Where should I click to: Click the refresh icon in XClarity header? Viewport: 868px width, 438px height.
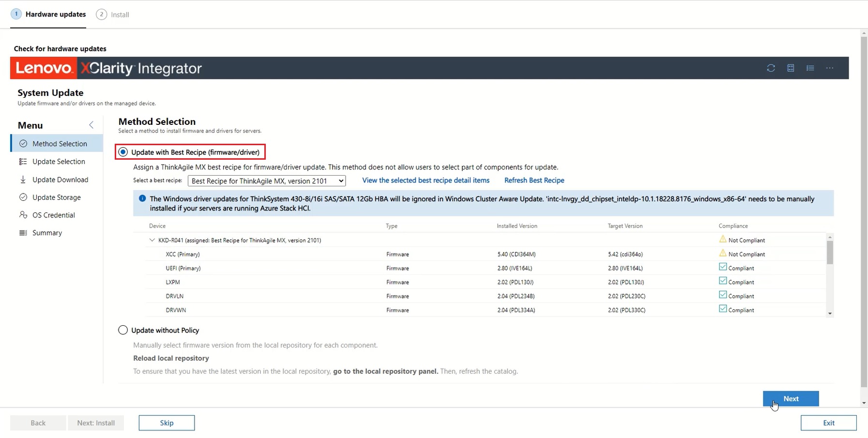click(771, 68)
